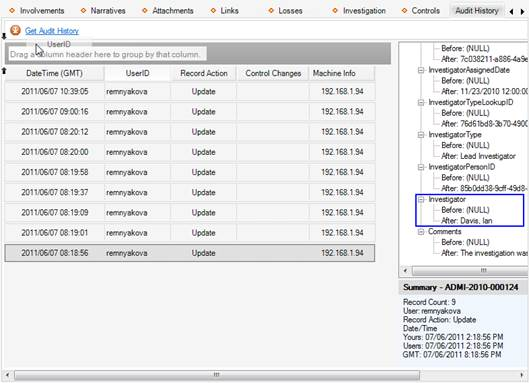Select 'After: Davis, Ian' tree entry
The width and height of the screenshot is (529, 383).
click(467, 221)
